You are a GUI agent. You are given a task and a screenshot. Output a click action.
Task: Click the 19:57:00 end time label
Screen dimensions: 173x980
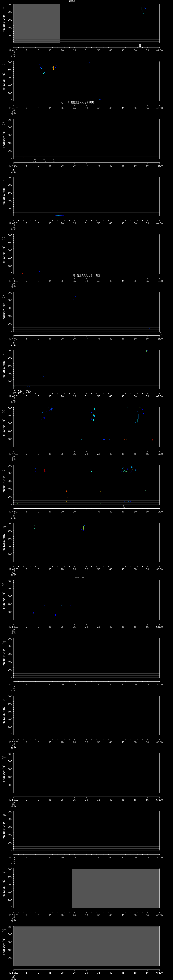(159, 972)
